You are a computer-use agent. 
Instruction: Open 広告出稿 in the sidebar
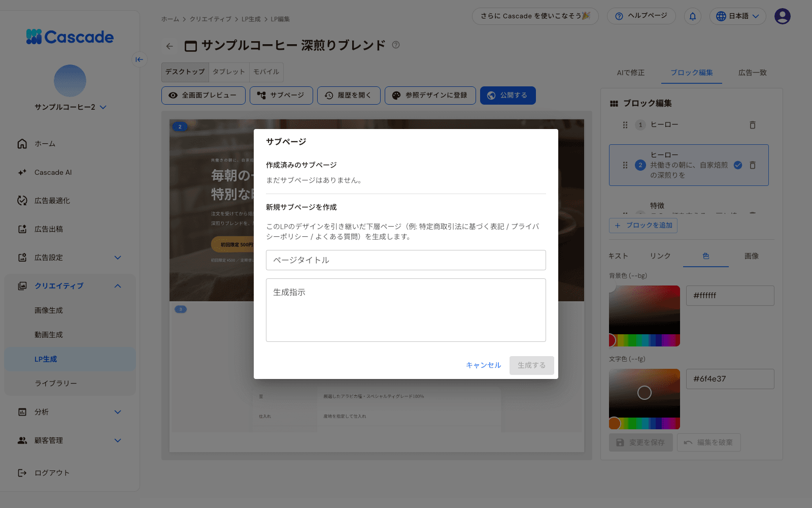70,229
